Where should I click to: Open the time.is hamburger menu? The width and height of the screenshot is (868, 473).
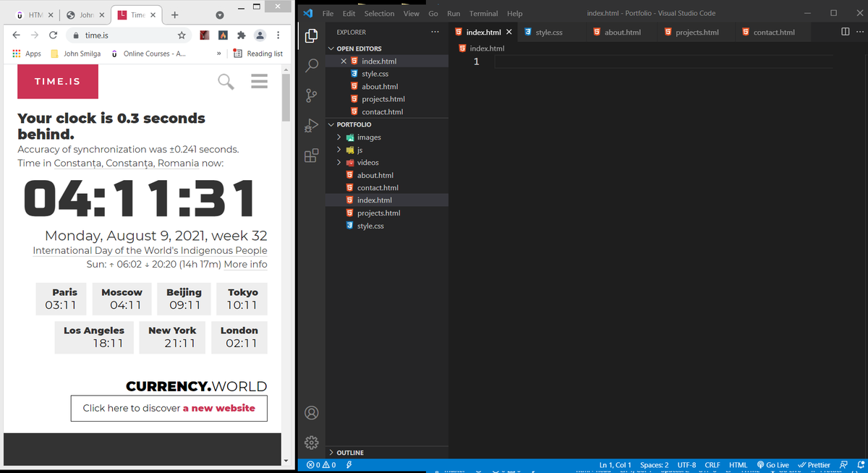click(x=259, y=82)
